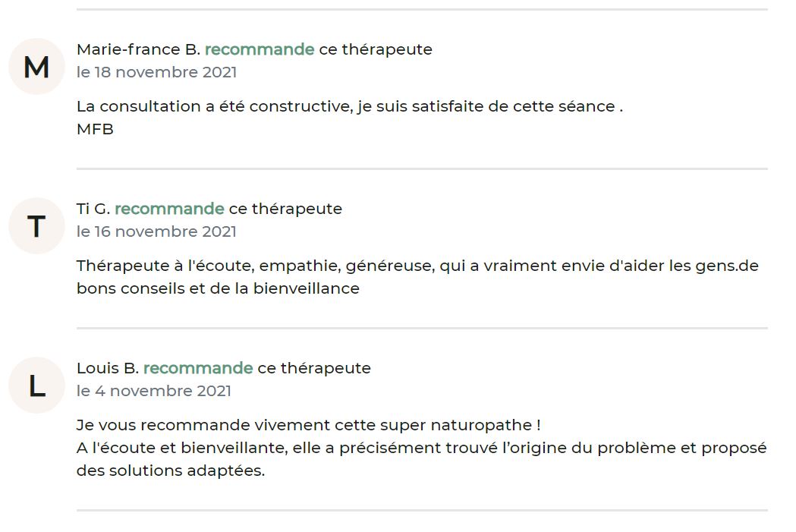This screenshot has height=532, width=796.
Task: Click the L avatar circle
Action: [x=36, y=386]
